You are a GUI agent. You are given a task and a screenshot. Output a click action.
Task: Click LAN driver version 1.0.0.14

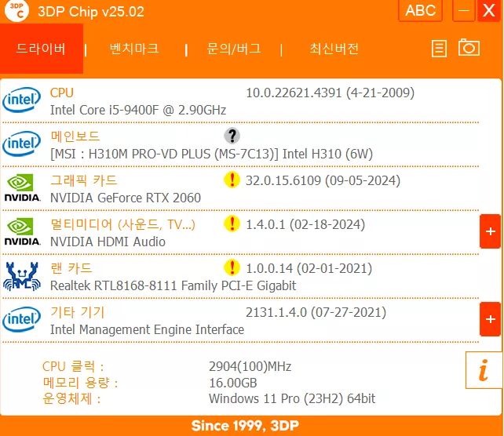click(309, 268)
